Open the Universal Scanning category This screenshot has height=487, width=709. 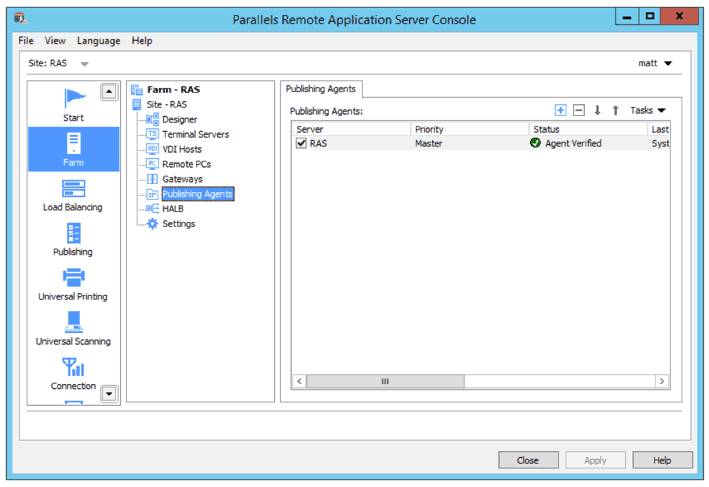[73, 329]
